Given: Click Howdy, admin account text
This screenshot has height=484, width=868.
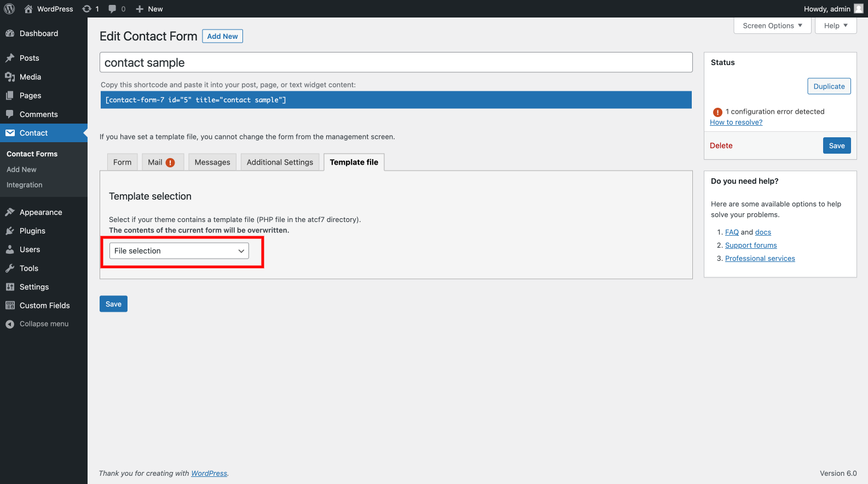Looking at the screenshot, I should click(x=827, y=9).
